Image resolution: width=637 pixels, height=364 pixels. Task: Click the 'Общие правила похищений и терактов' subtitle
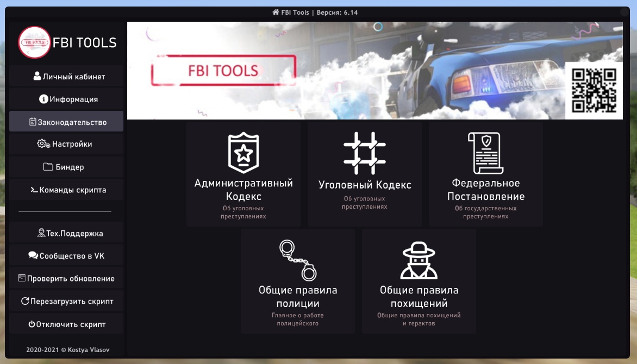pyautogui.click(x=419, y=319)
